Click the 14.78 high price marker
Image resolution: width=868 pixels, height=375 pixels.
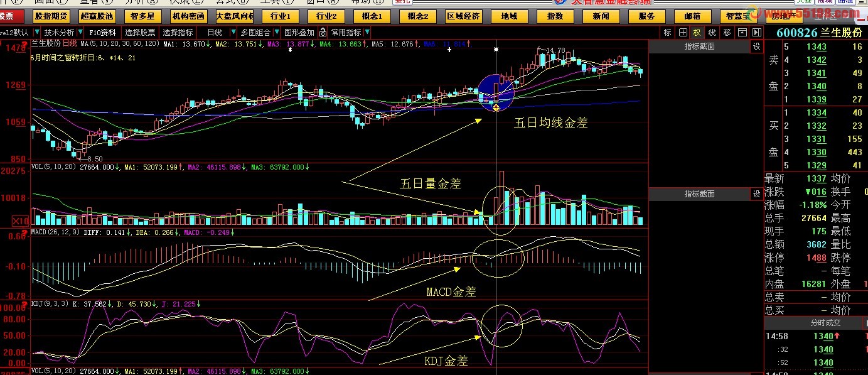click(x=555, y=50)
